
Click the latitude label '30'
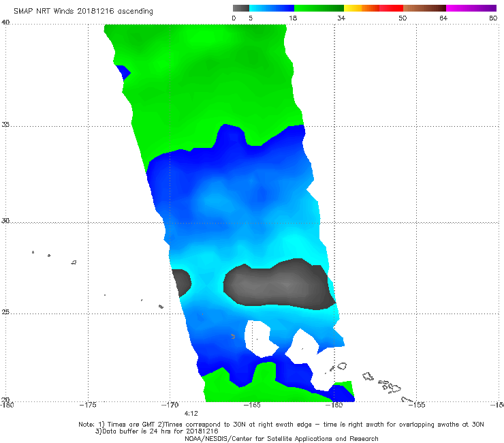tap(5, 221)
